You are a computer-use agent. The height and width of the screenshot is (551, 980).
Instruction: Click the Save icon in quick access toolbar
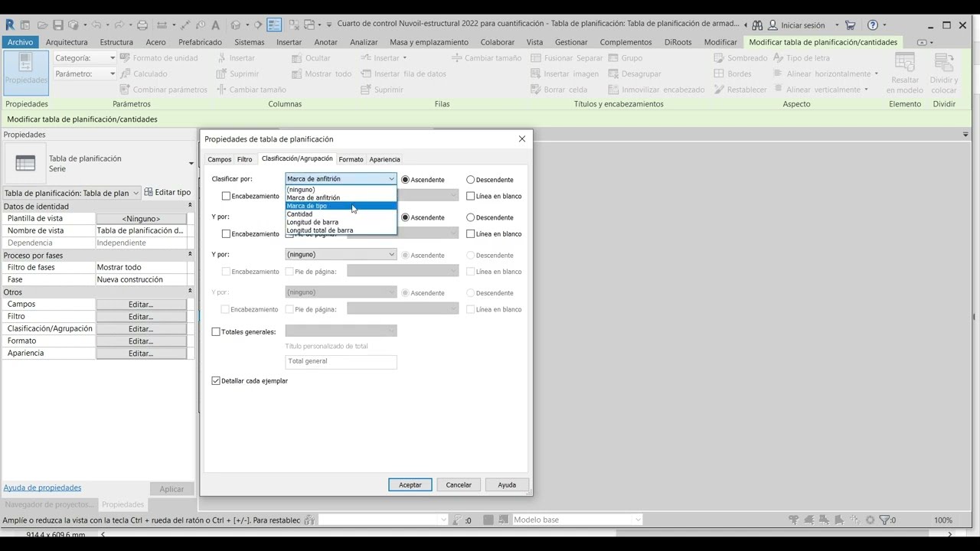point(57,24)
